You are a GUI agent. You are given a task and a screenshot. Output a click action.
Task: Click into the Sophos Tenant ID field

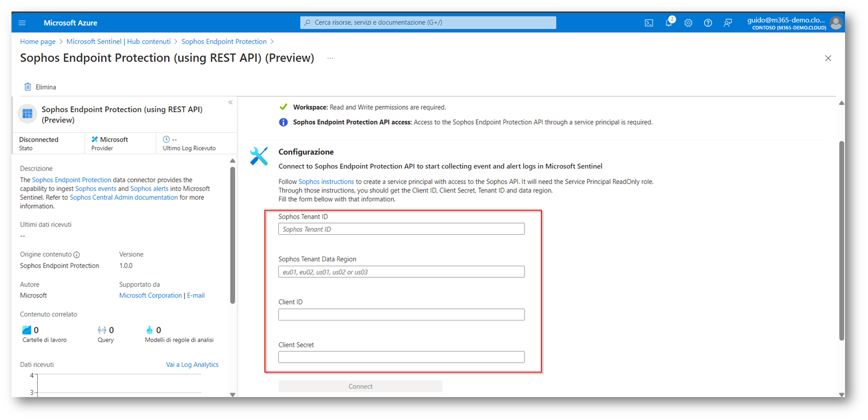pyautogui.click(x=401, y=229)
